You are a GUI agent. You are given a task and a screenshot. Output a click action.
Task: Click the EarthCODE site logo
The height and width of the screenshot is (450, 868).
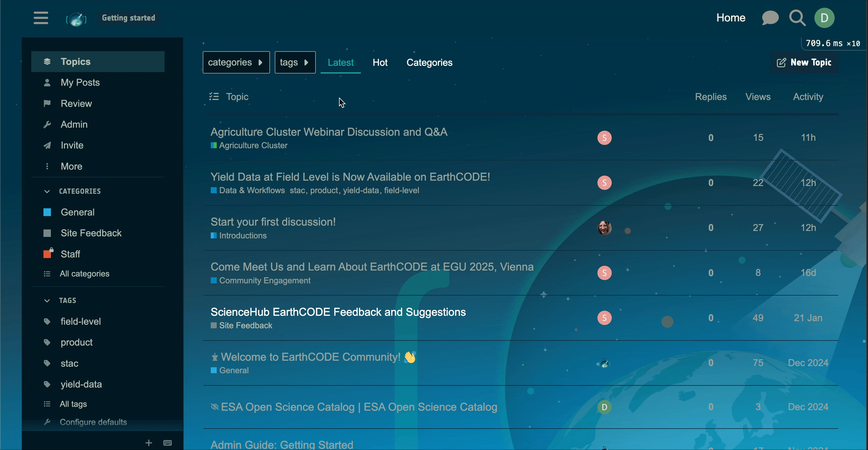tap(76, 19)
